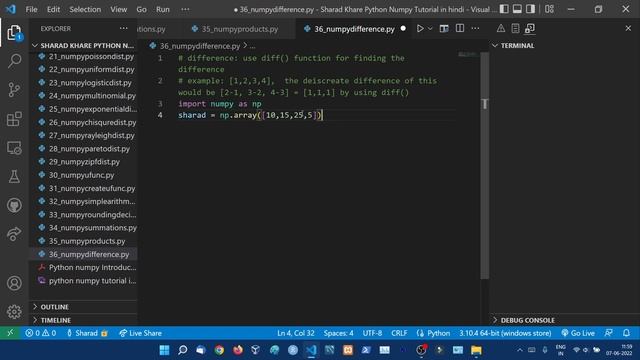640x360 pixels.
Task: Open the Extensions view
Action: [14, 119]
